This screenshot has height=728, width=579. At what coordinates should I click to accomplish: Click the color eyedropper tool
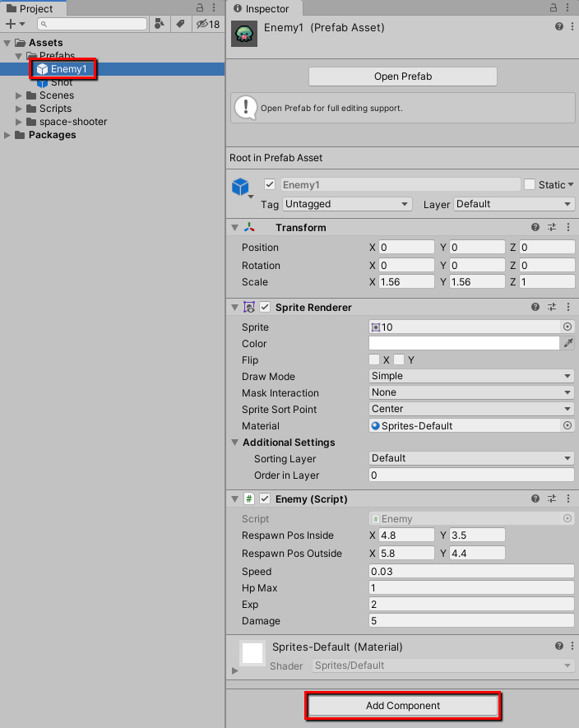tap(568, 343)
